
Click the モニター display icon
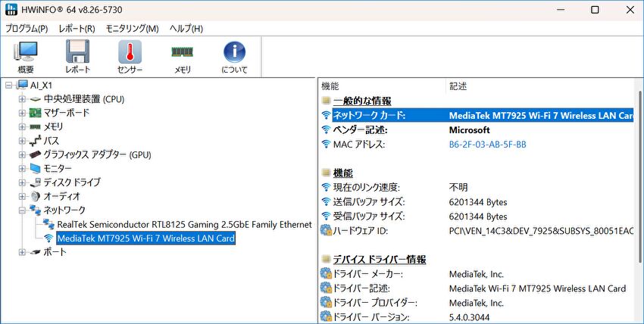click(x=36, y=169)
